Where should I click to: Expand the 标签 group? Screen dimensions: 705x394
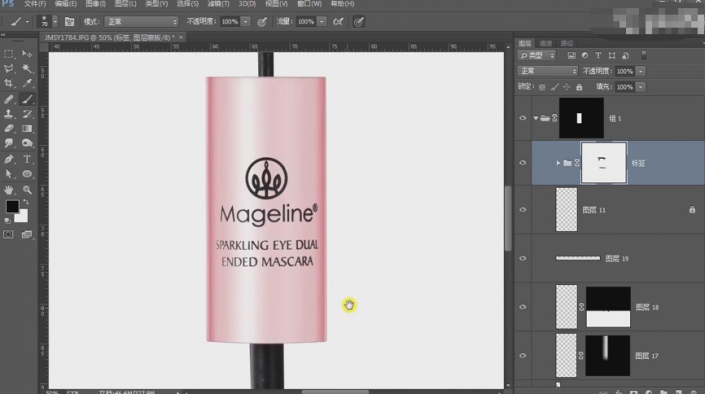click(558, 163)
